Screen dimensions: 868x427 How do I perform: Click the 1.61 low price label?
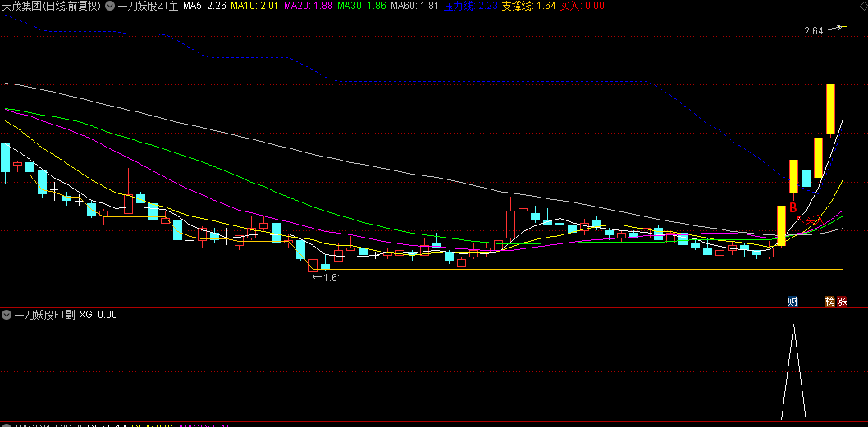click(x=333, y=278)
